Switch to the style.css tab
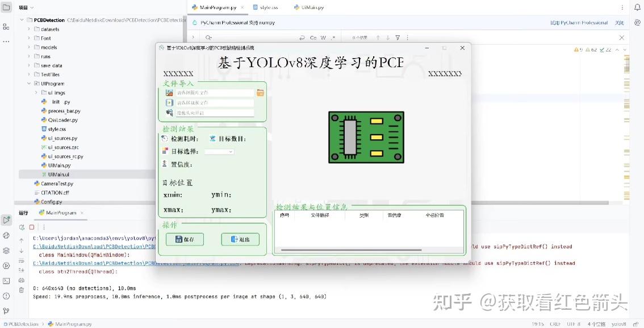 pos(268,7)
